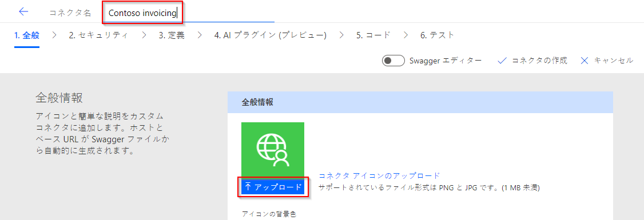Click the 全般情報 panel header

coord(420,102)
